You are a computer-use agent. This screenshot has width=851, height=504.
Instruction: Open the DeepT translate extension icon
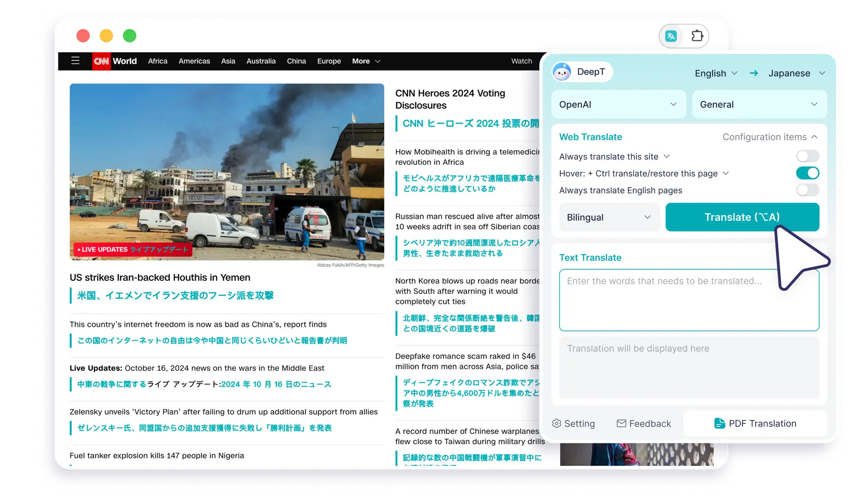click(x=671, y=36)
